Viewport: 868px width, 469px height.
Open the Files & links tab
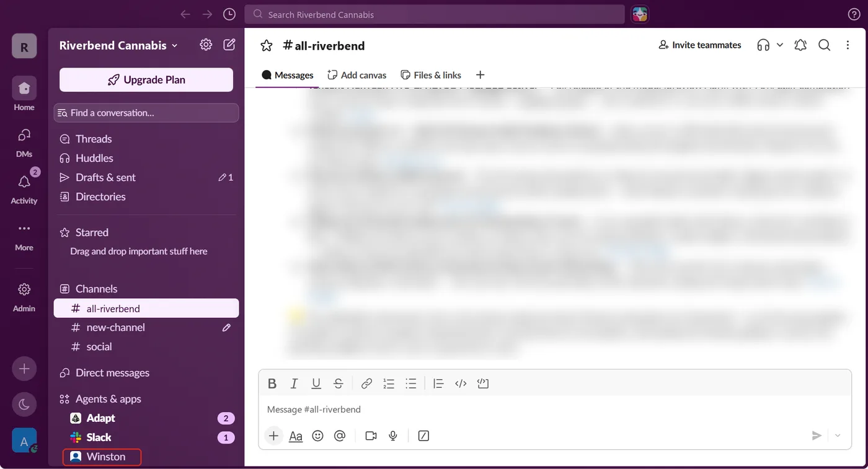point(431,75)
